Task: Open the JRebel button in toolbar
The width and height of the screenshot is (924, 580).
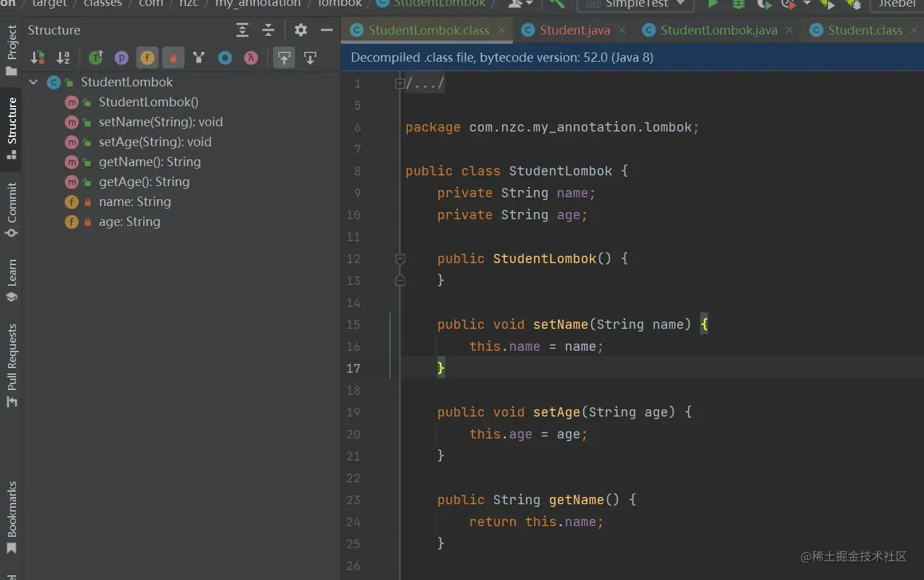Action: [897, 4]
